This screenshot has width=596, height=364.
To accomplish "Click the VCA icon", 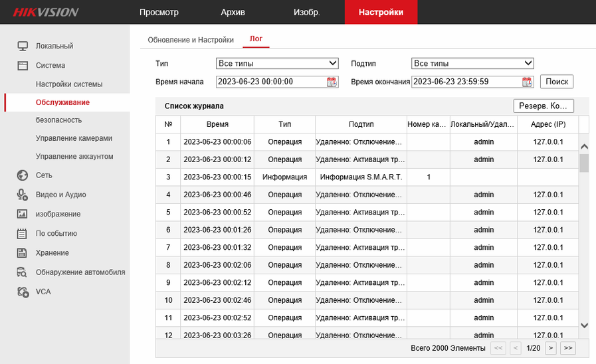I will point(23,292).
